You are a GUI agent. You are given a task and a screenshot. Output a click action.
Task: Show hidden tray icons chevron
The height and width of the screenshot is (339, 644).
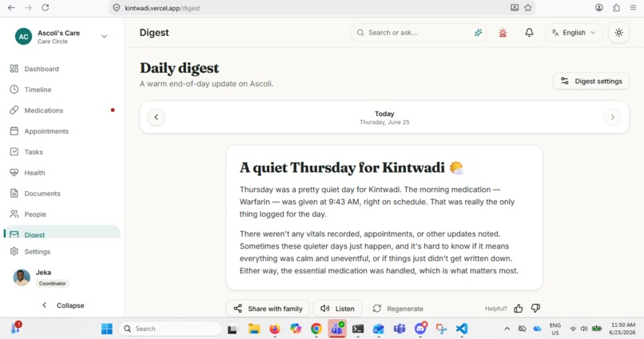point(507,329)
